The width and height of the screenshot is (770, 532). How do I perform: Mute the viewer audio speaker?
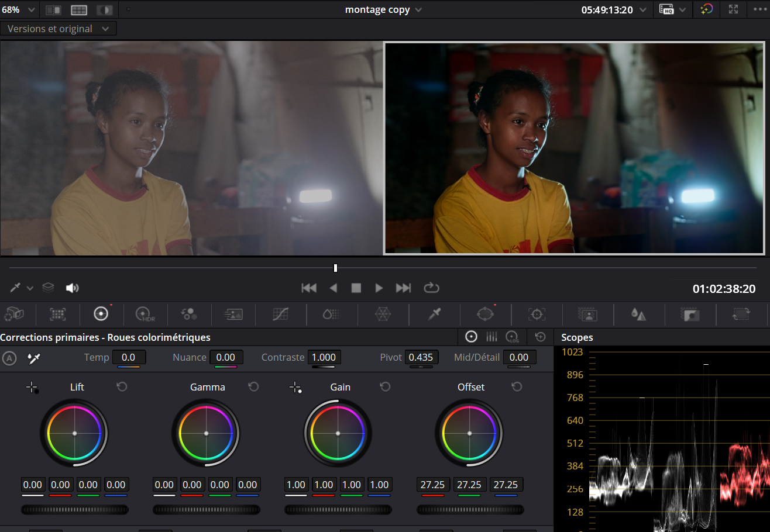tap(72, 288)
